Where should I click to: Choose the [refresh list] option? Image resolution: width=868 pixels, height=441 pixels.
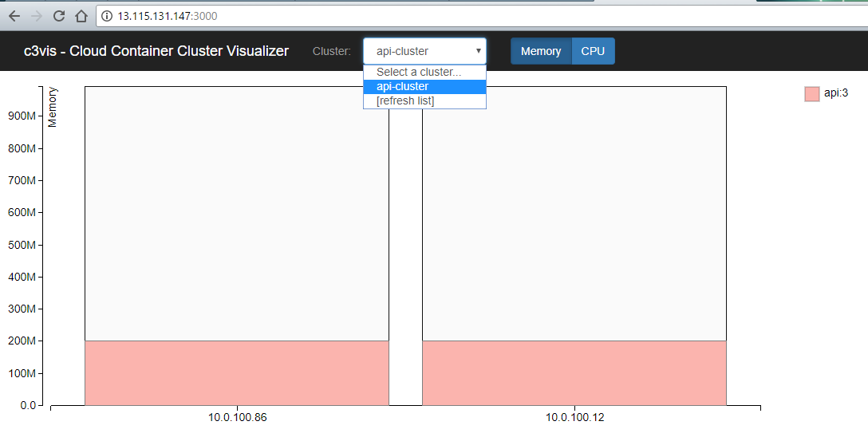[x=424, y=100]
